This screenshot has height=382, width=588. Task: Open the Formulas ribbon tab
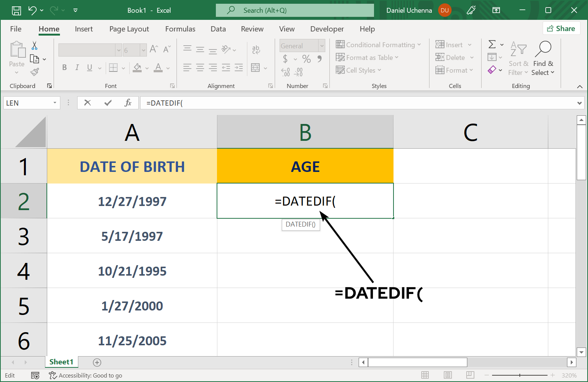pyautogui.click(x=180, y=29)
